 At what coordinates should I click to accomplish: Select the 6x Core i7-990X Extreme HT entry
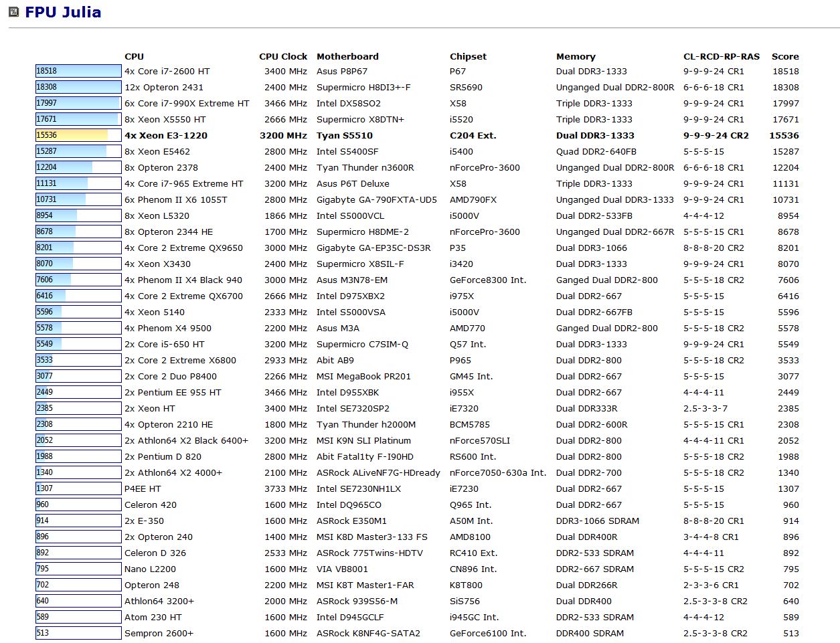[x=187, y=103]
